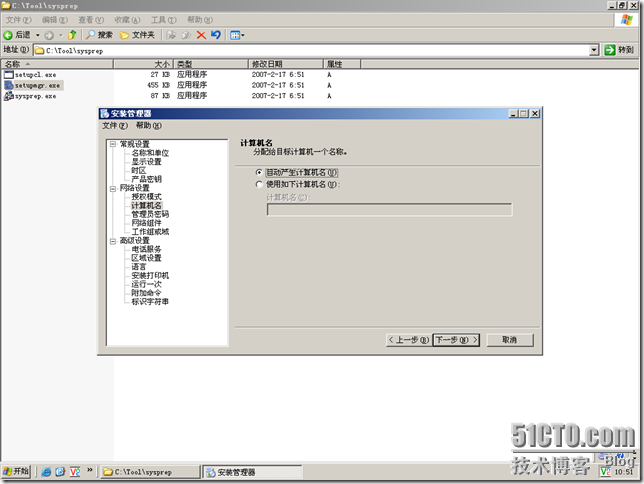Open the Search (搜索) toolbar button
644x484 pixels.
pos(99,35)
